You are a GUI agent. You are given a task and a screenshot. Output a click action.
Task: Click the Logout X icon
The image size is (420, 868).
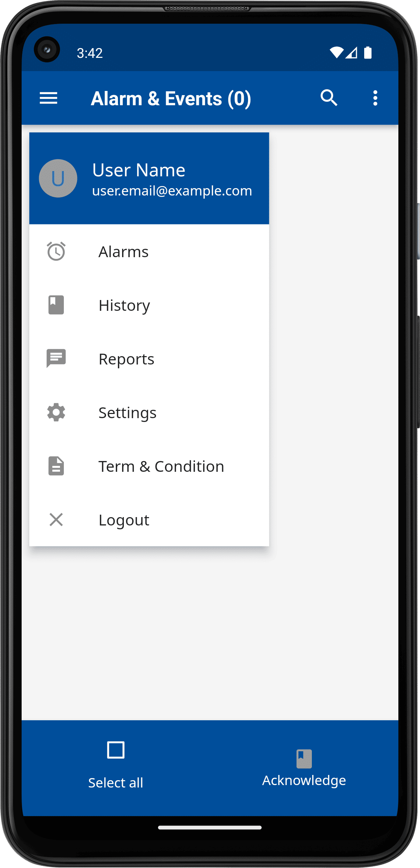pyautogui.click(x=56, y=520)
